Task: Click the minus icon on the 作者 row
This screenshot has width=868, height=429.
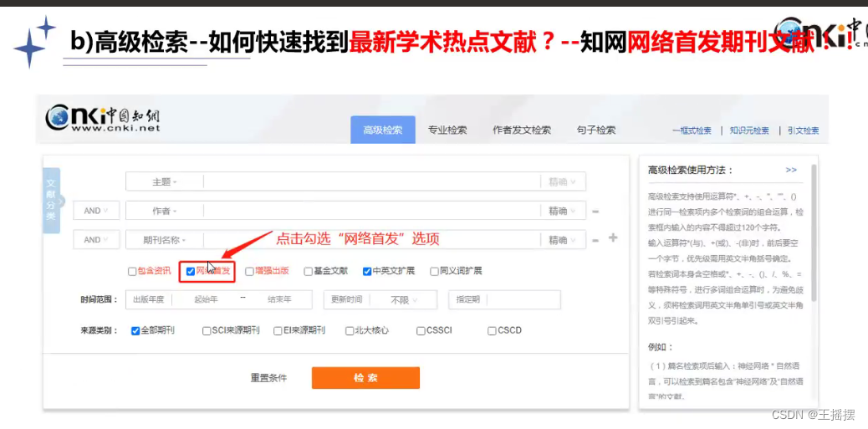Action: click(x=595, y=211)
